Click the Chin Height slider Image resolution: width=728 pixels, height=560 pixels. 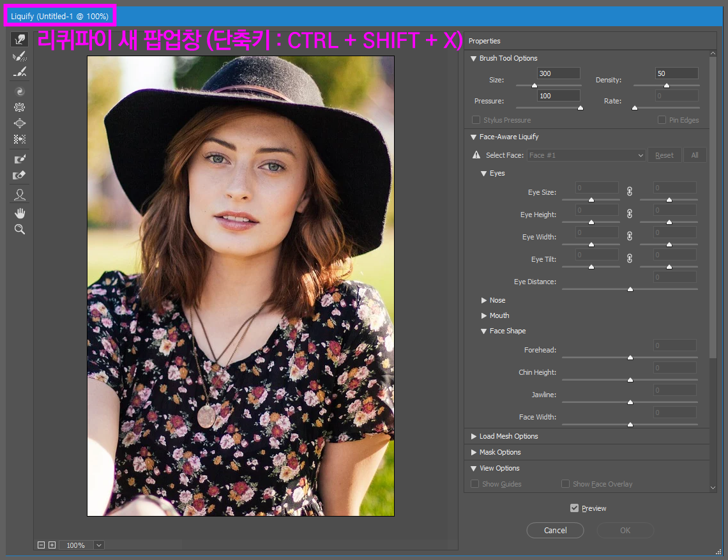point(630,380)
